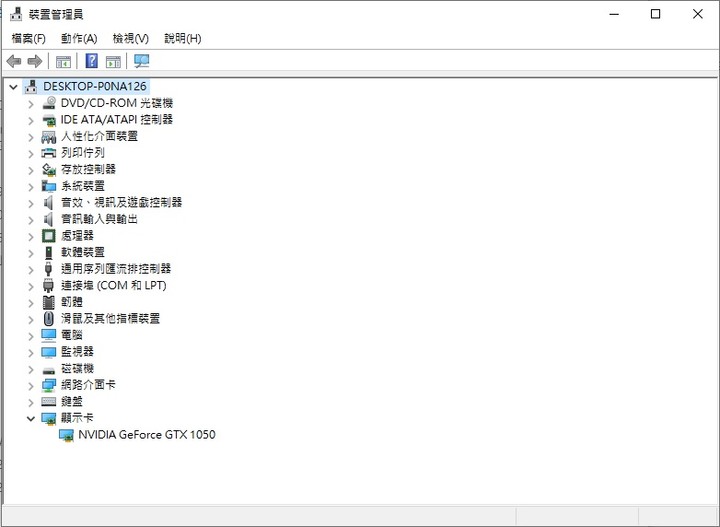Click the 連接埠 (COM 和 LPT) icon

pyautogui.click(x=49, y=286)
